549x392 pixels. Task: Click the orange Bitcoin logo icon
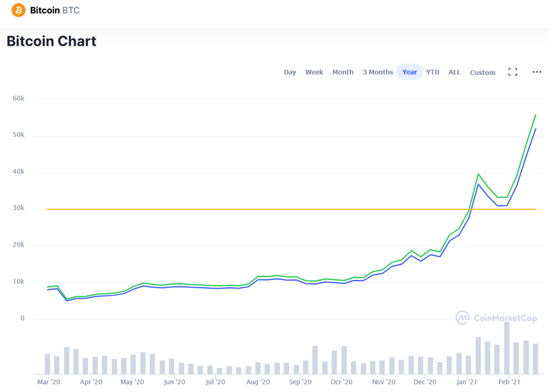[x=18, y=10]
